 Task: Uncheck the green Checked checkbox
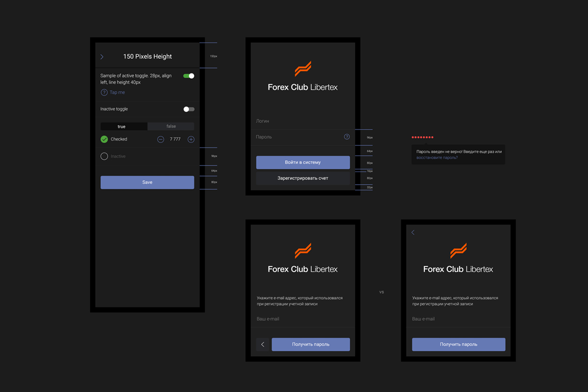(x=104, y=139)
